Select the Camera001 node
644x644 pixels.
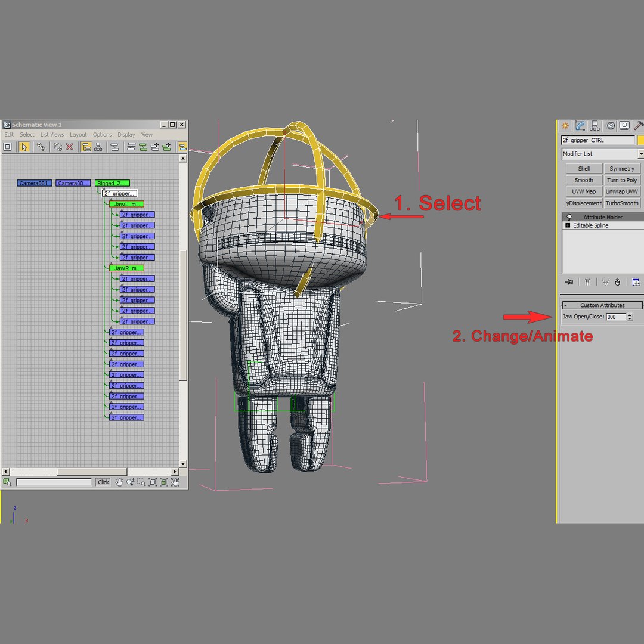35,183
